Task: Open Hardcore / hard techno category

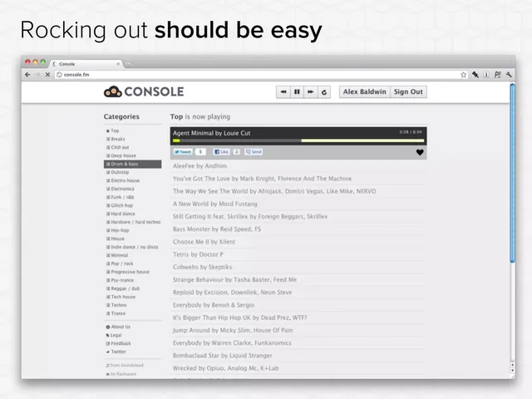Action: [x=133, y=222]
